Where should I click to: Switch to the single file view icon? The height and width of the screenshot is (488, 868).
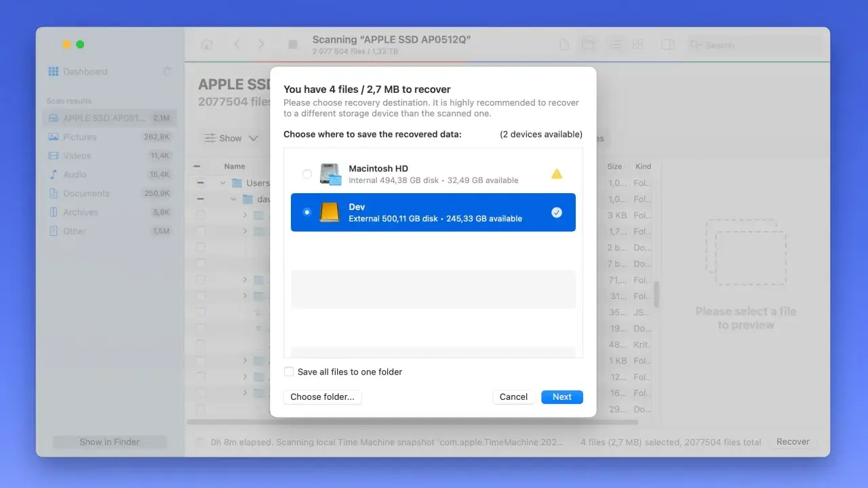tap(564, 45)
